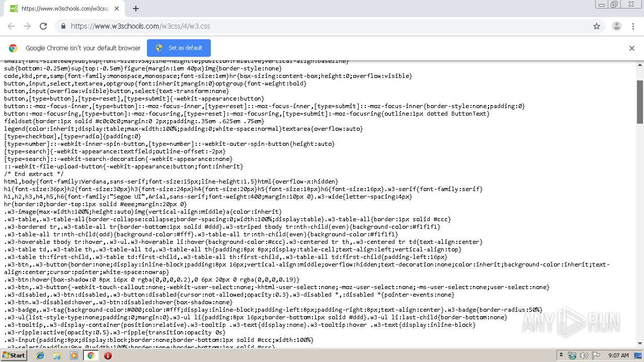Click the 9:07 AM clock
Image resolution: width=644 pixels, height=362 pixels.
click(618, 355)
